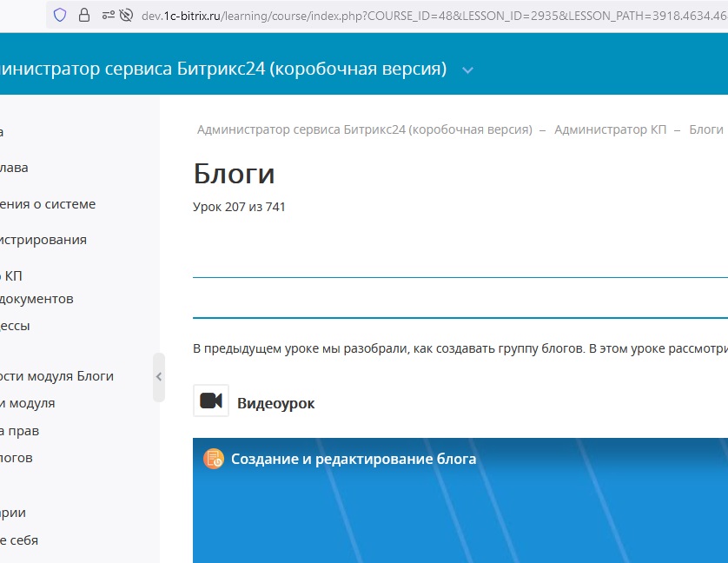Open sidebar item ending 'и модуля'

[x=28, y=403]
